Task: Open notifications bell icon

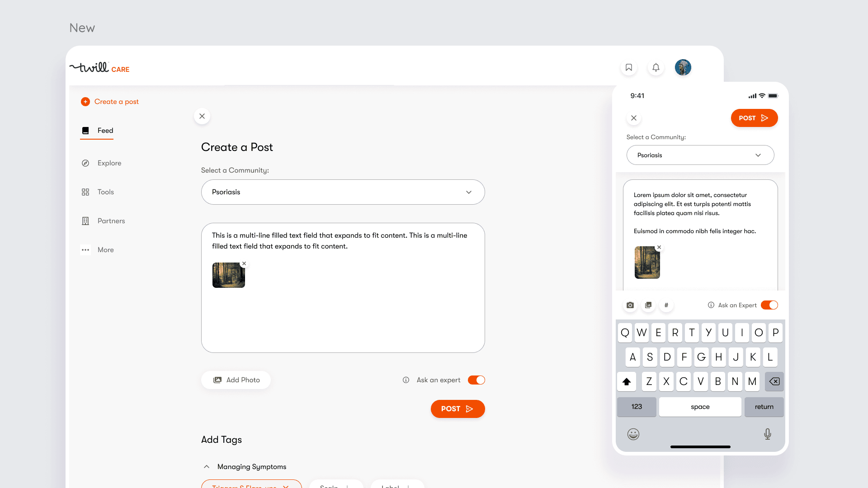Action: (x=656, y=68)
